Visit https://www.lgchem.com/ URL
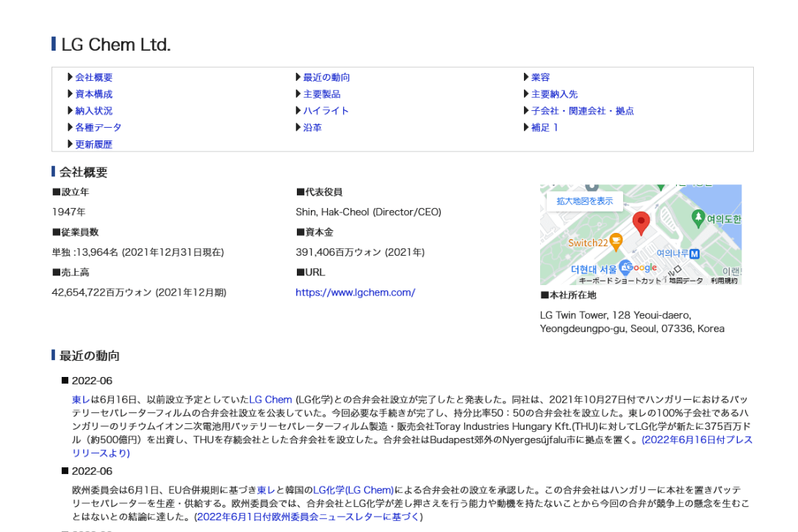798x532 pixels. click(x=355, y=292)
